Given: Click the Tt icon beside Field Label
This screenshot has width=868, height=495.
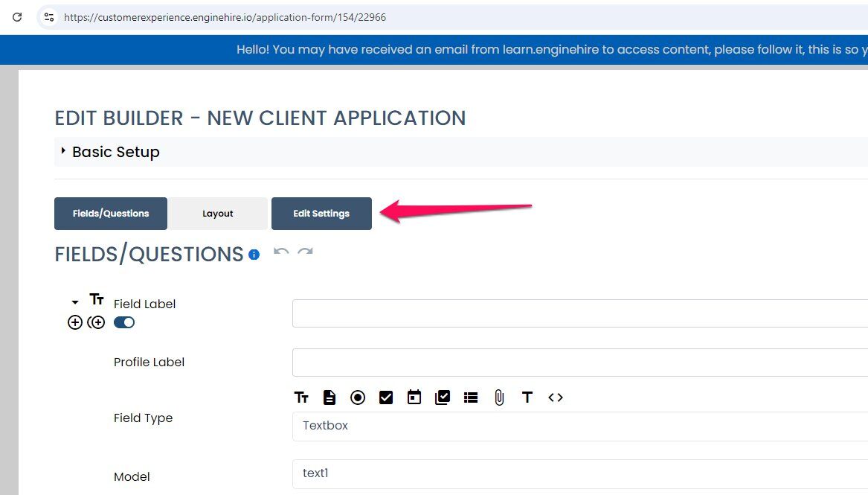Looking at the screenshot, I should coord(97,299).
